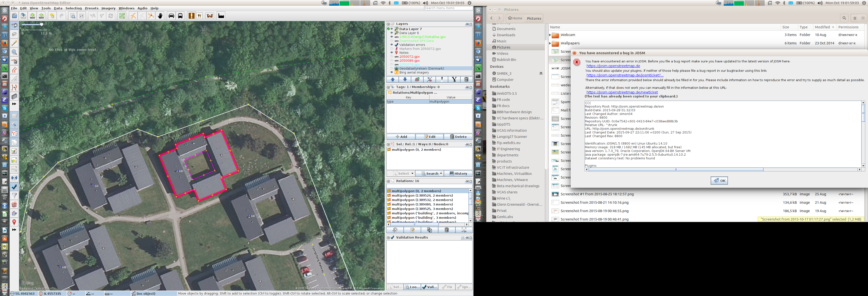Toggle visibility of Bing aerial imagery layer
The height and width of the screenshot is (296, 868).
pyautogui.click(x=392, y=73)
